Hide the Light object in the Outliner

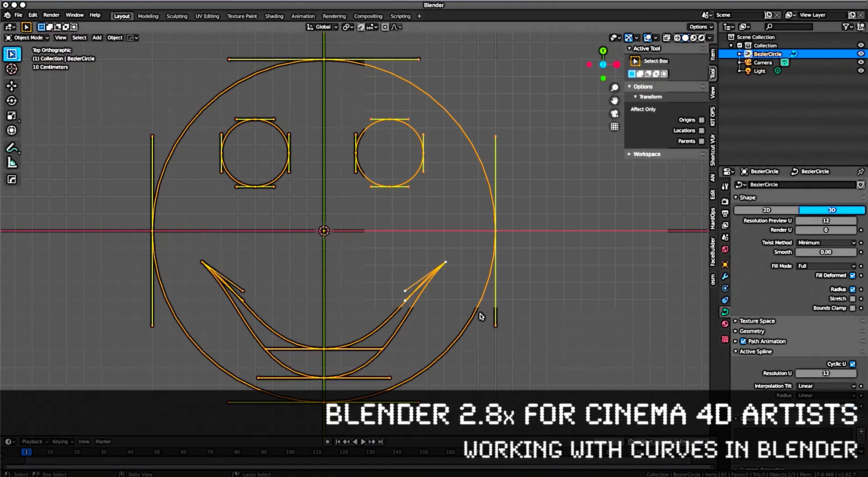pyautogui.click(x=861, y=70)
